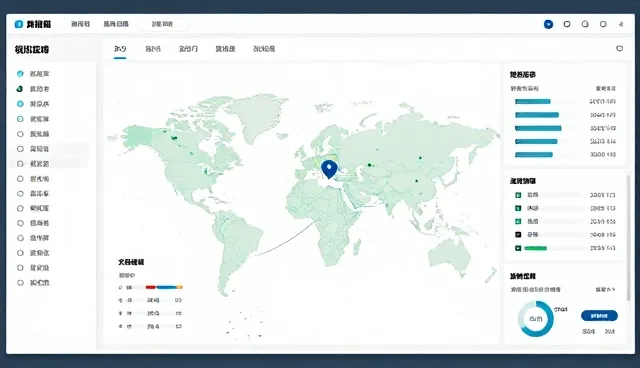
Task: Click the dark green icon of second sidebar item
Action: click(x=20, y=89)
